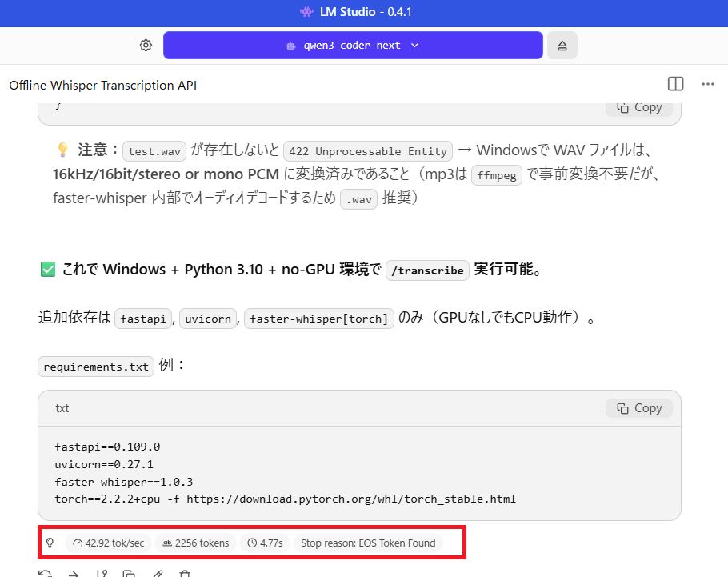
Task: Click the Stop reason EOS Token Found chip
Action: (367, 543)
